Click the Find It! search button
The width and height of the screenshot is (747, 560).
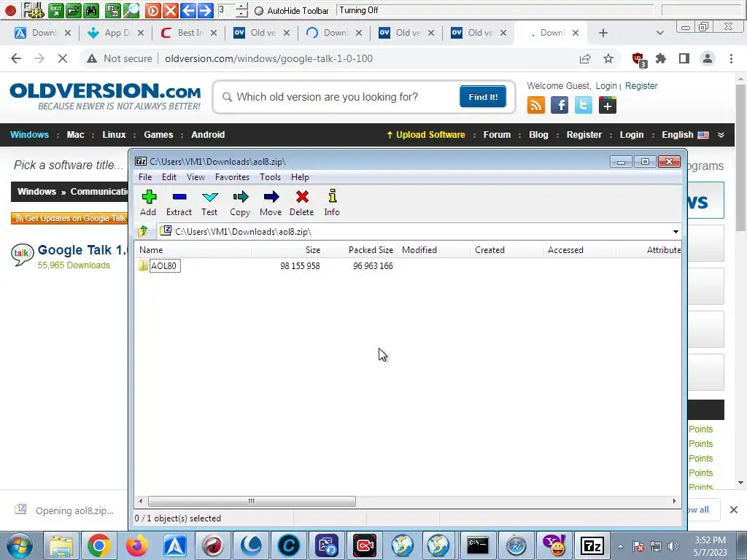(x=483, y=97)
